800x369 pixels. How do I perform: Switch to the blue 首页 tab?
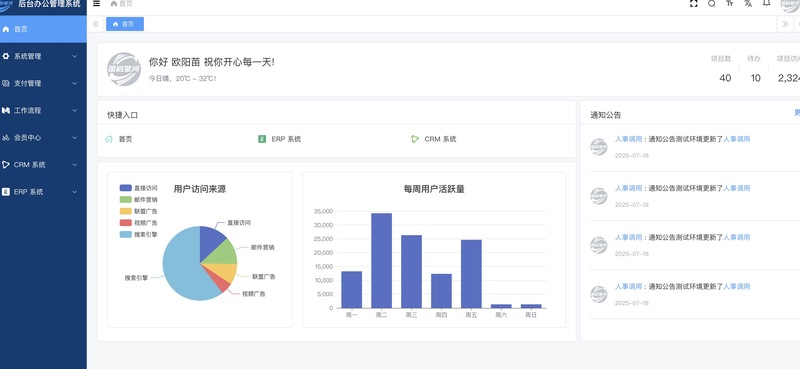pyautogui.click(x=124, y=24)
